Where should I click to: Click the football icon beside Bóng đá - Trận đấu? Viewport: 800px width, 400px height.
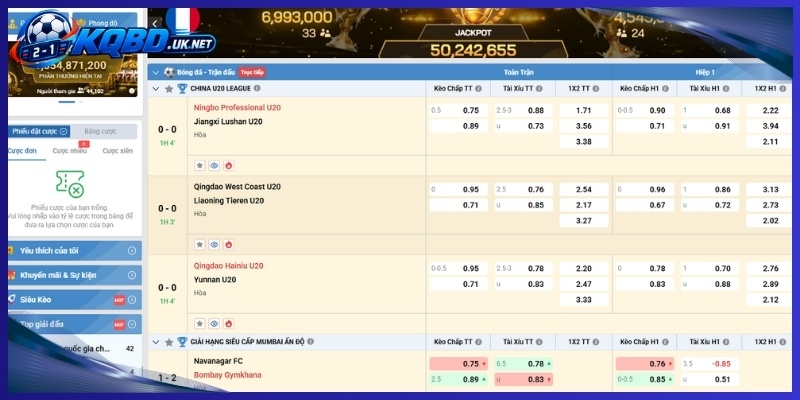coord(169,72)
